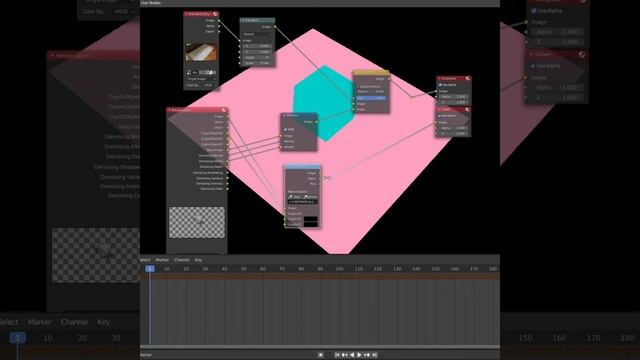This screenshot has height=360, width=640.
Task: Collapse the Composite node
Action: coord(439,78)
